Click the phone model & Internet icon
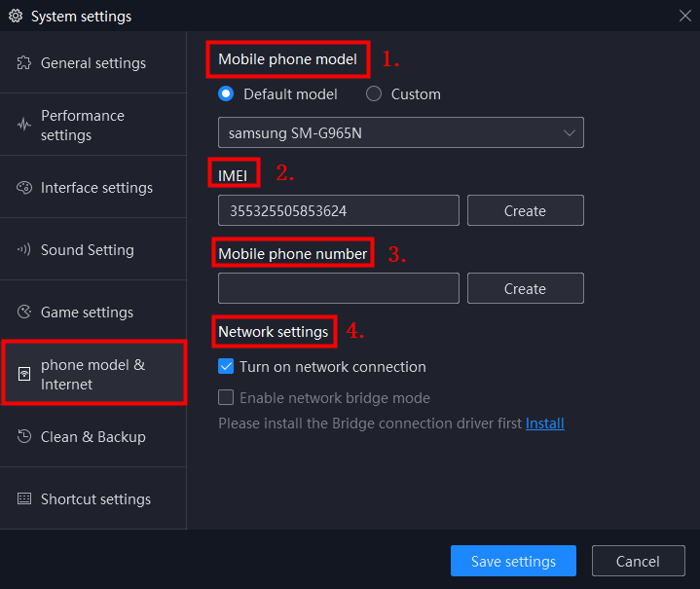The image size is (700, 589). (x=24, y=374)
